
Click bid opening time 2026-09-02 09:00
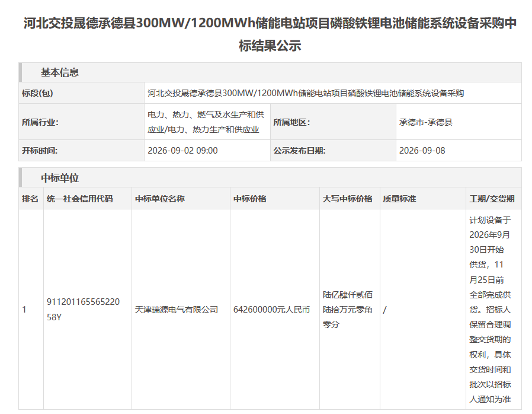point(182,151)
